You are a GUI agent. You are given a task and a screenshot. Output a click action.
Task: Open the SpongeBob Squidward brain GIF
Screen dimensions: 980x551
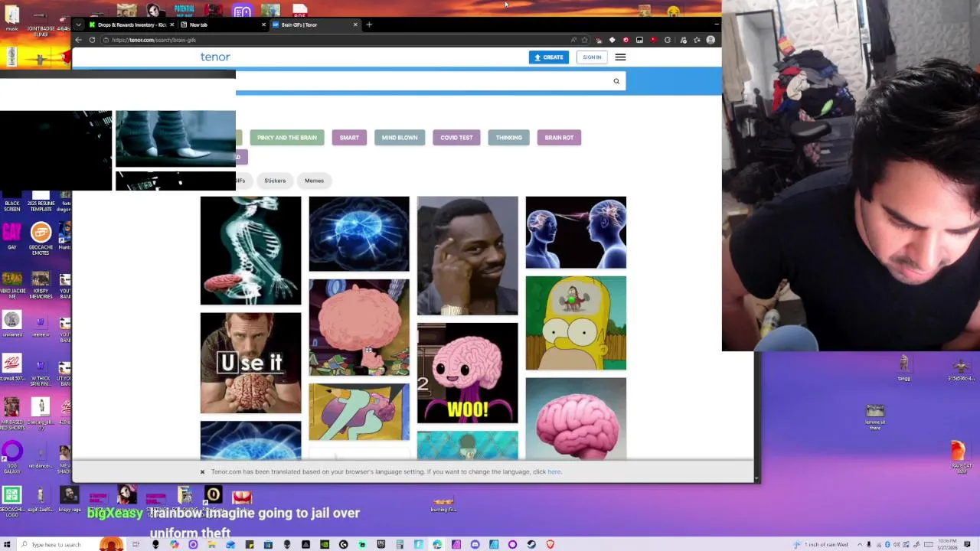coord(359,412)
